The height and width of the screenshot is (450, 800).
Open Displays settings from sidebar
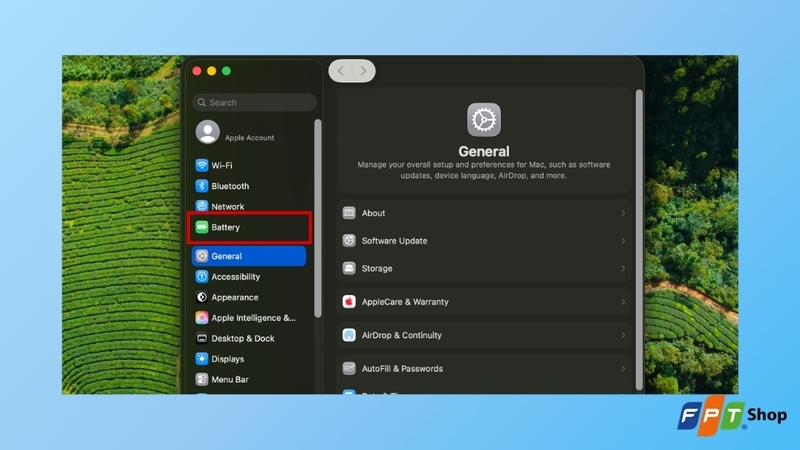point(249,359)
